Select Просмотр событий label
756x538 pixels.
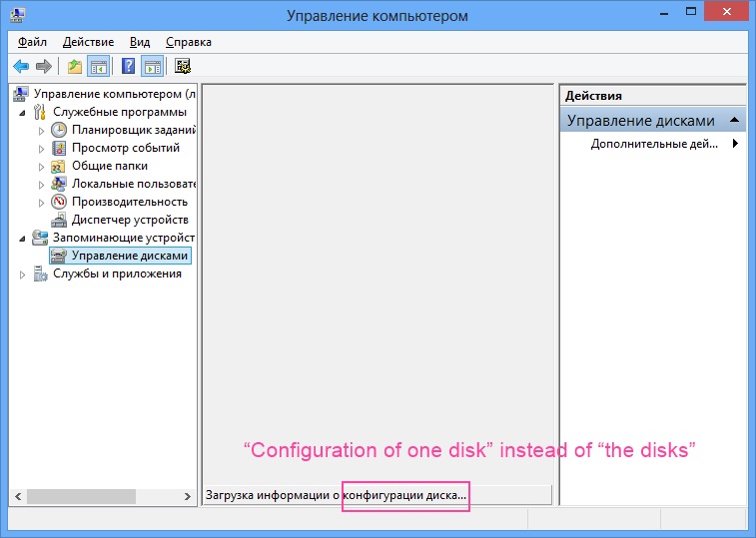pos(126,148)
